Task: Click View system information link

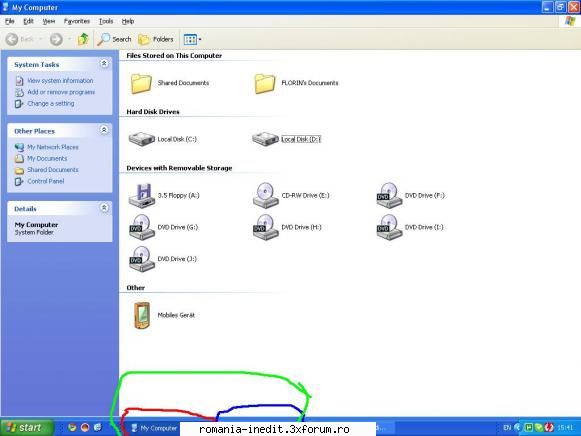Action: click(60, 80)
